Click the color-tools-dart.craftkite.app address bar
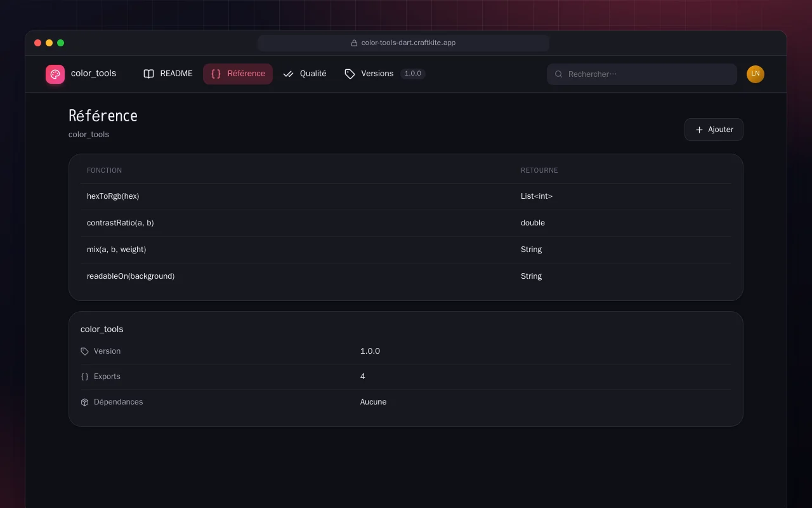 (403, 43)
